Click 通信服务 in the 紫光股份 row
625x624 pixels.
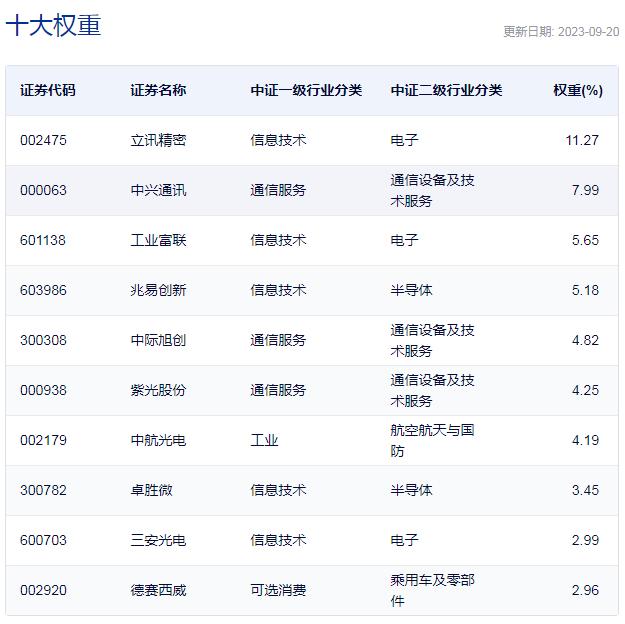click(x=278, y=390)
